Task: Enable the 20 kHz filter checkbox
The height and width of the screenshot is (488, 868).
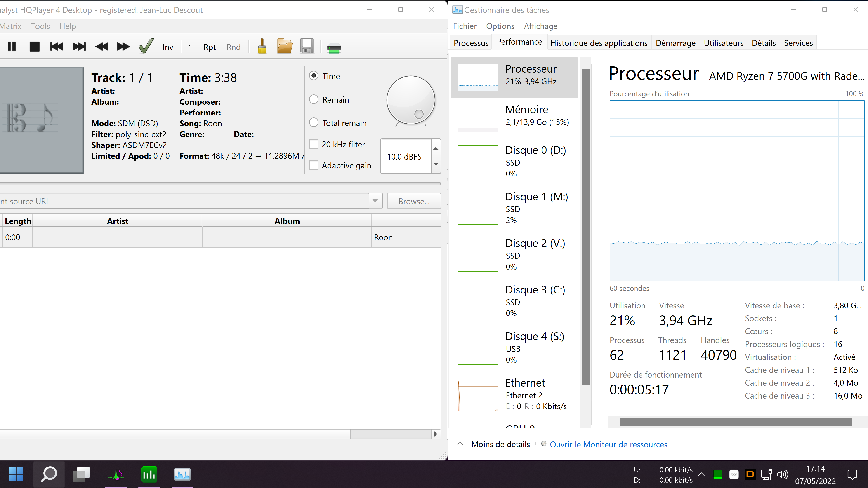Action: (314, 144)
